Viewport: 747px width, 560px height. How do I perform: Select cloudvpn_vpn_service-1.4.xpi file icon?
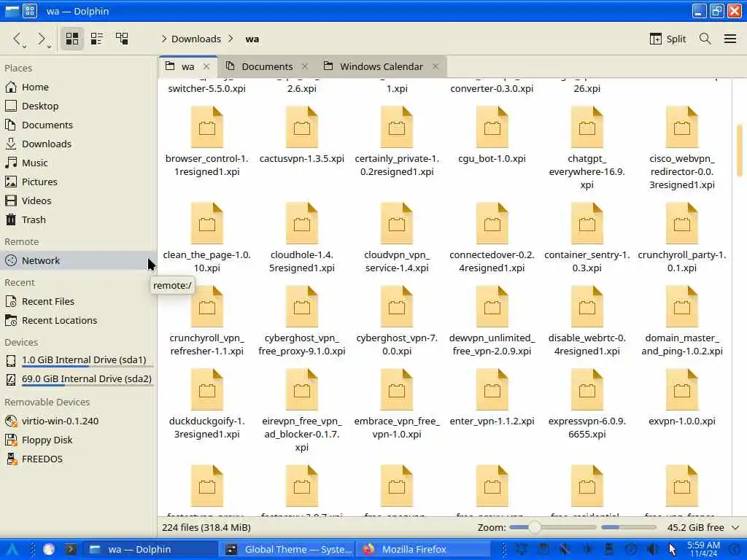(x=397, y=223)
